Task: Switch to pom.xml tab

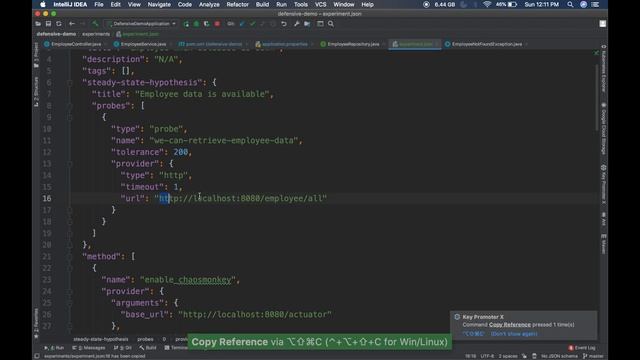Action: [213, 44]
